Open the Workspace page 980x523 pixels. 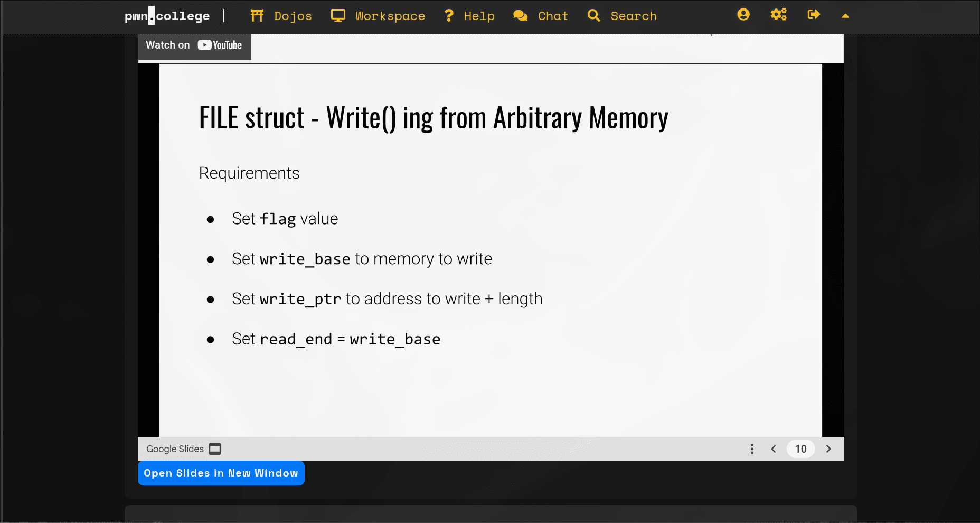coord(390,16)
